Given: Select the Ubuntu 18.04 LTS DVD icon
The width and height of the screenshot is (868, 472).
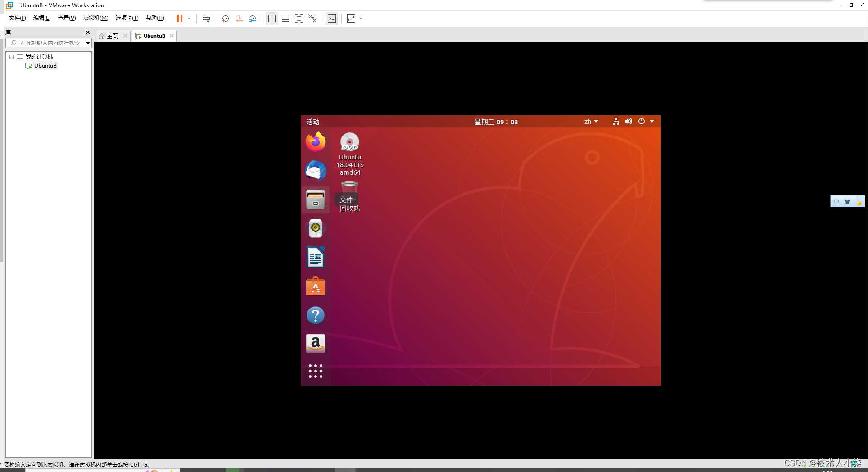Looking at the screenshot, I should tap(350, 154).
